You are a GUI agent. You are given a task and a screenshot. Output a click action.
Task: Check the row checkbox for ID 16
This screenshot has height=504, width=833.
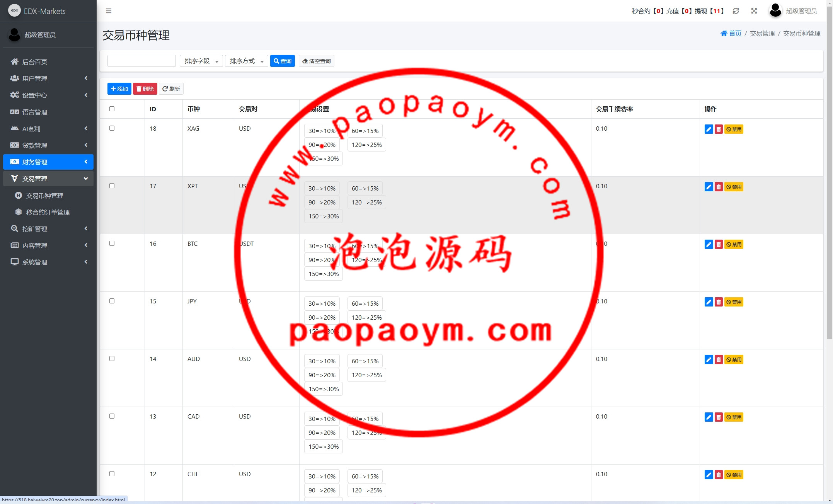click(112, 243)
